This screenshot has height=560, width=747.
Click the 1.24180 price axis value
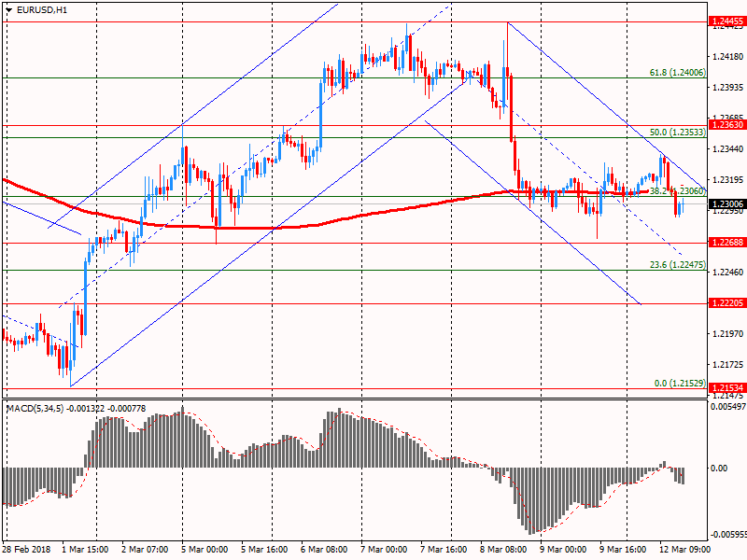coord(727,57)
